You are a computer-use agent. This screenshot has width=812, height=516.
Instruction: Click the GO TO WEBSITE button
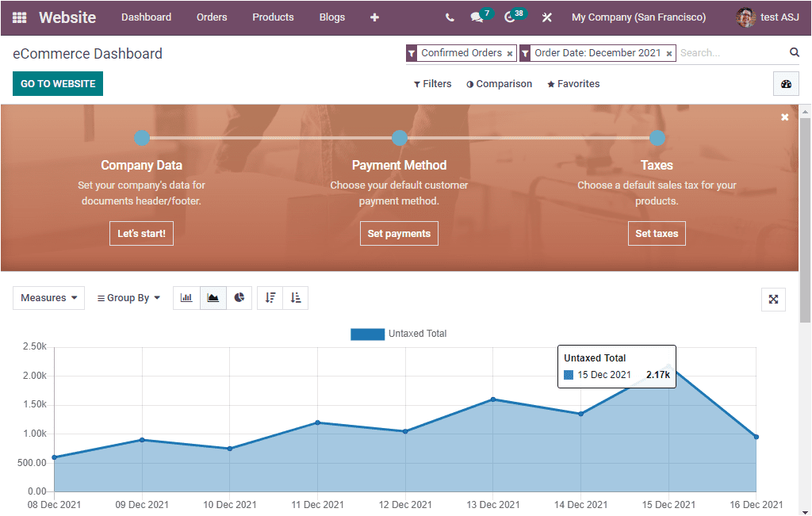[x=57, y=82]
